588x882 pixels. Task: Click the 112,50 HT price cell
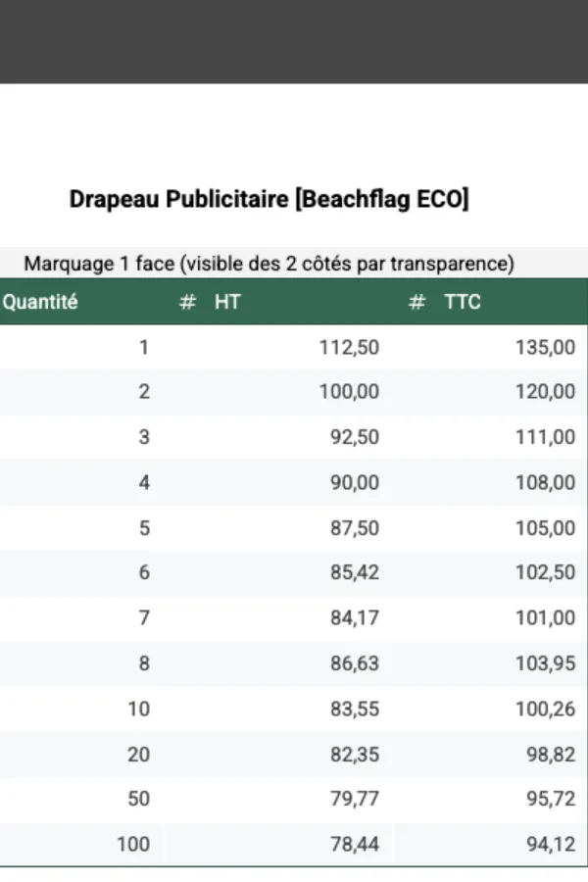[x=349, y=347]
